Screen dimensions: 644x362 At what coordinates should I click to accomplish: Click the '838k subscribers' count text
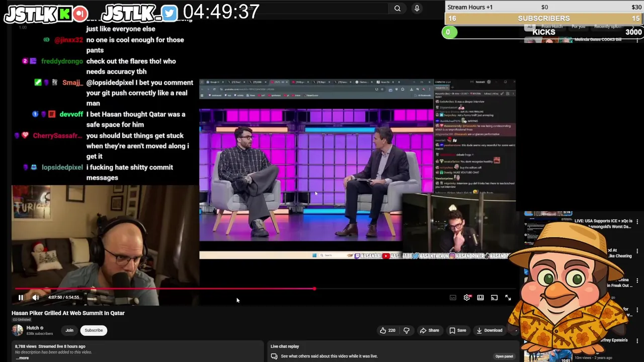[39, 334]
